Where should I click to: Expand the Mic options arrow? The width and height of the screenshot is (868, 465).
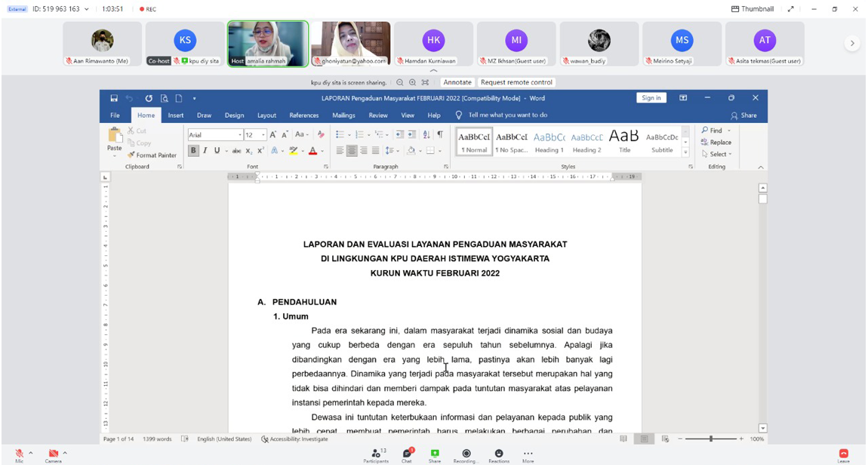pyautogui.click(x=31, y=453)
